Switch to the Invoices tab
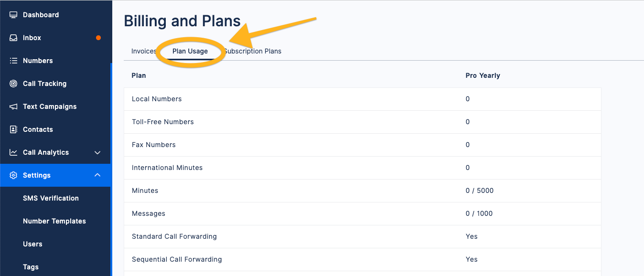Viewport: 644px width, 276px height. point(144,51)
